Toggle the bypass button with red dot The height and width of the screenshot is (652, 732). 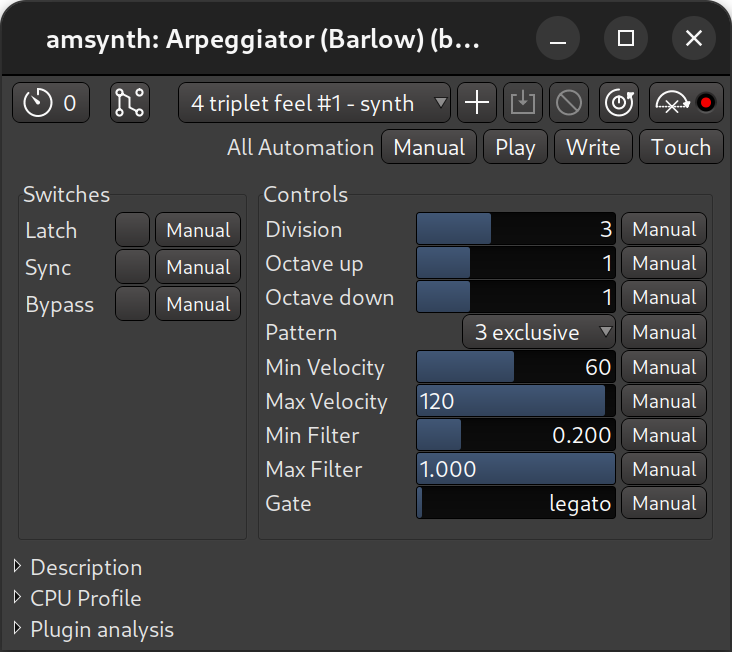coord(686,103)
